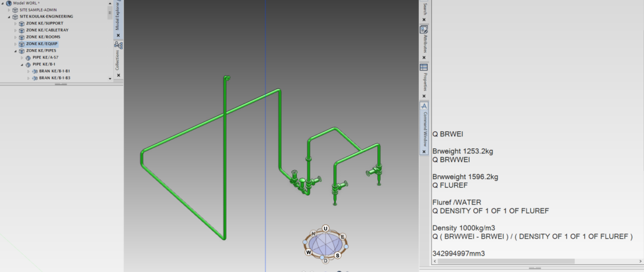Select ZONE KE/CABLETRAY in the tree
The width and height of the screenshot is (644, 272).
(x=48, y=30)
